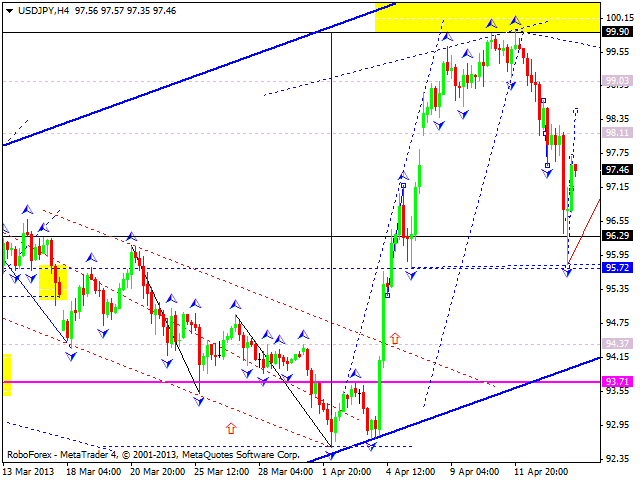This screenshot has height=480, width=640.
Task: Click the 13 Mar 2013 date label
Action: [32, 469]
